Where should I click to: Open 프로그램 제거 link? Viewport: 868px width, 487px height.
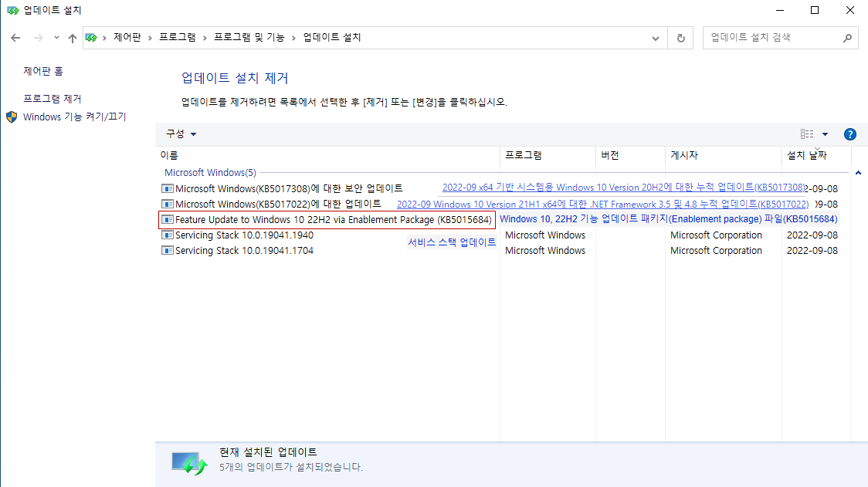(x=52, y=99)
